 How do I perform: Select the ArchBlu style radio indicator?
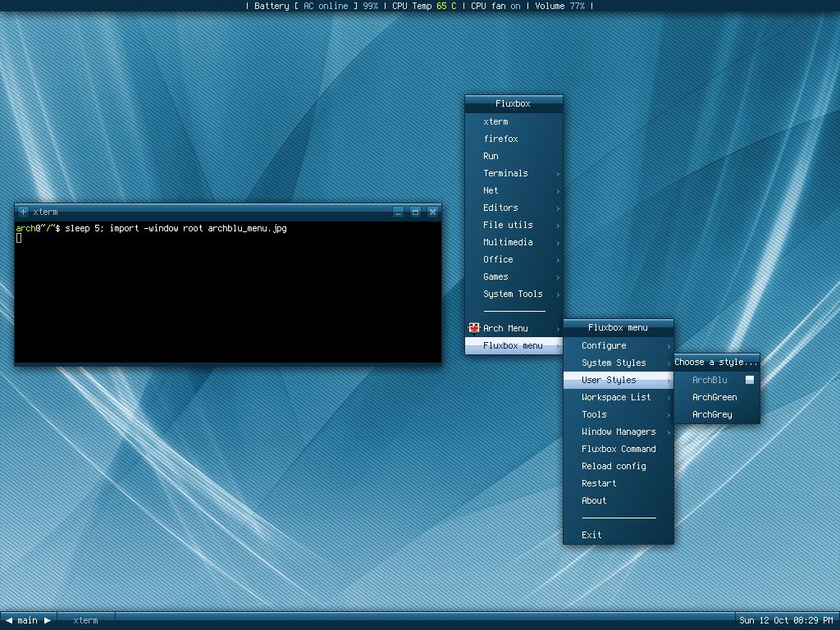[750, 380]
